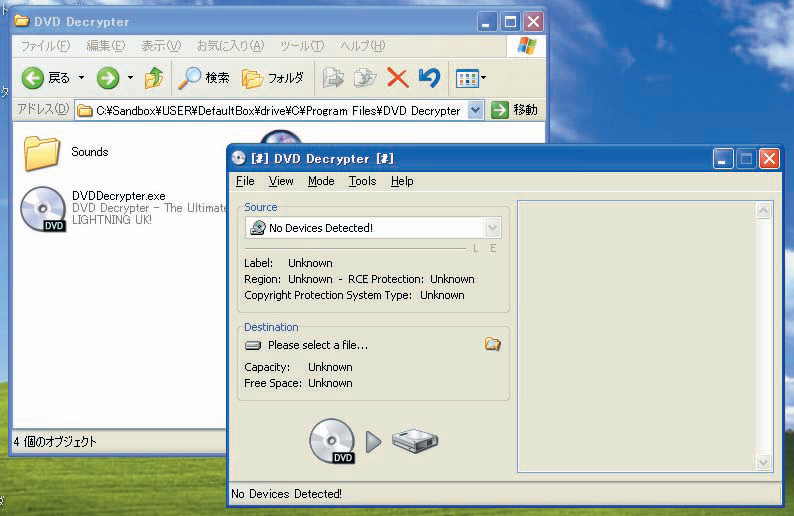Click the log pane scrollbar down arrow
794x516 pixels.
point(764,462)
